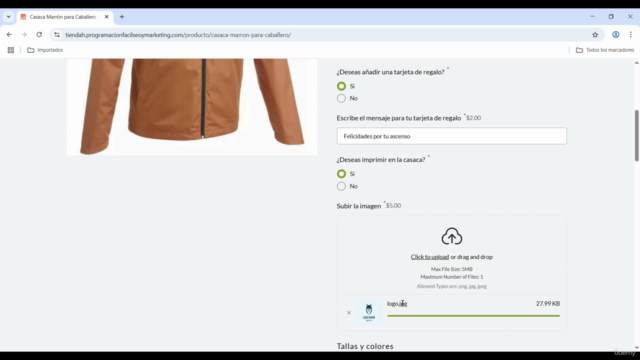
Task: Switch to Casaca Marrón para Caballero tab
Action: point(64,17)
